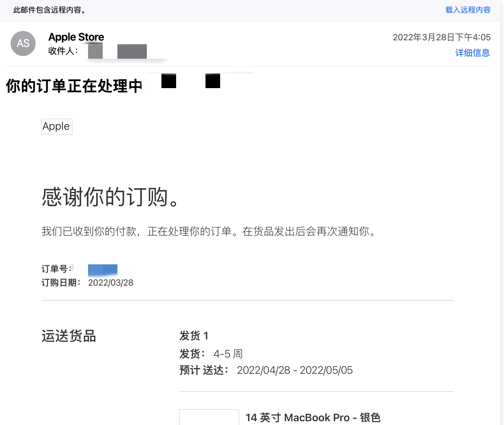Click the 收件人 label
Screen dimensions: 504x425
pyautogui.click(x=63, y=51)
